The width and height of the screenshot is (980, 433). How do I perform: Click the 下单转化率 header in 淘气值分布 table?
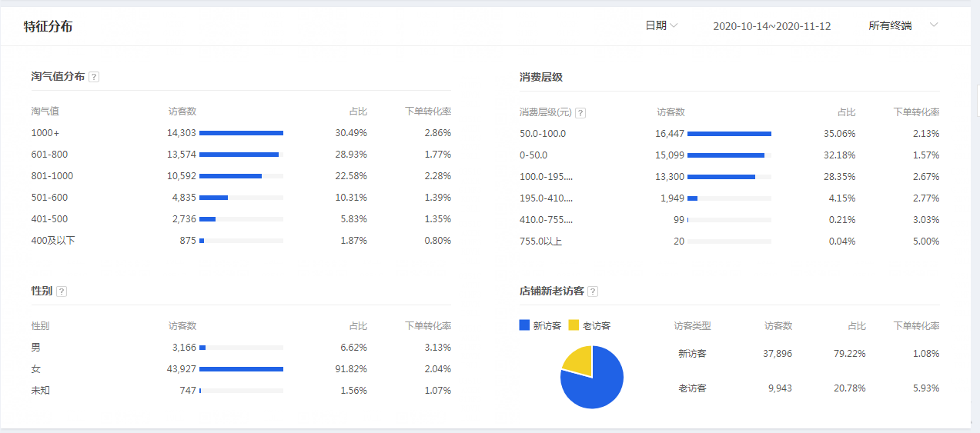427,112
